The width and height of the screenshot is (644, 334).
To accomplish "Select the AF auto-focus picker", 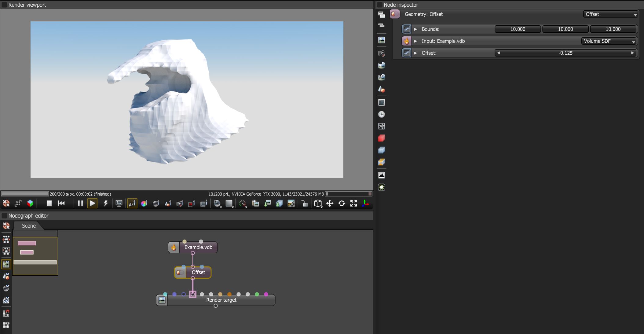I will point(132,203).
